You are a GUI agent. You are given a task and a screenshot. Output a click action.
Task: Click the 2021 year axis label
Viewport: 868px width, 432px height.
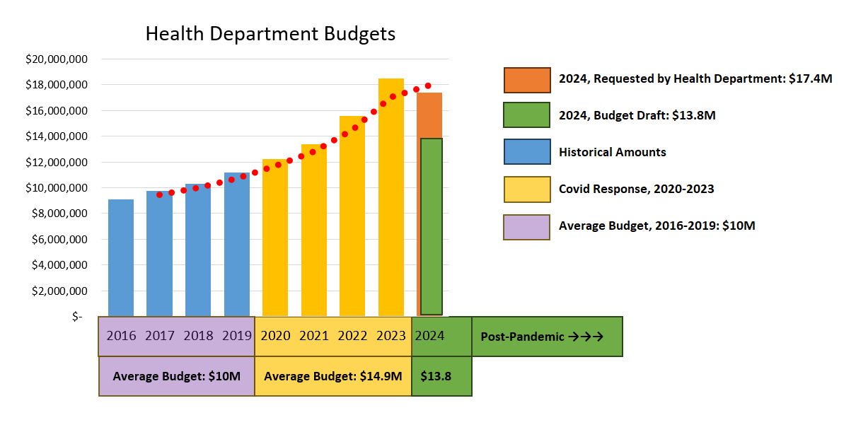tap(313, 336)
